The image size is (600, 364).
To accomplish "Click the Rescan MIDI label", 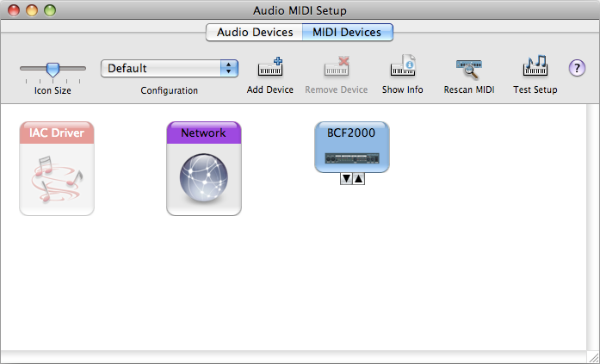I will [x=469, y=89].
